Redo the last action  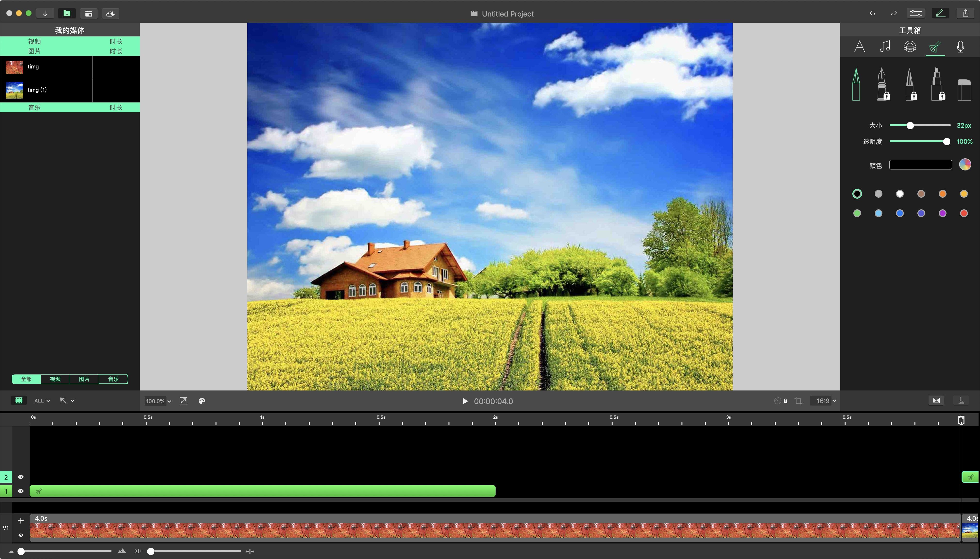pyautogui.click(x=894, y=13)
